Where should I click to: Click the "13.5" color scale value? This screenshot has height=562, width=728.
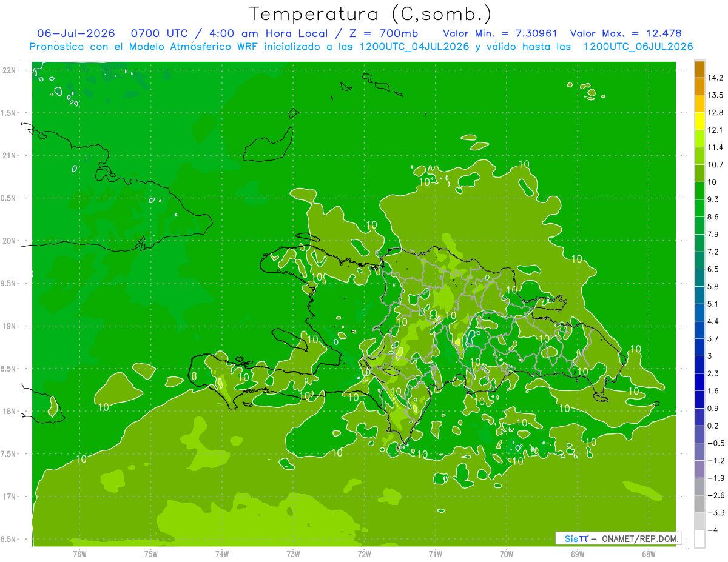tap(715, 95)
